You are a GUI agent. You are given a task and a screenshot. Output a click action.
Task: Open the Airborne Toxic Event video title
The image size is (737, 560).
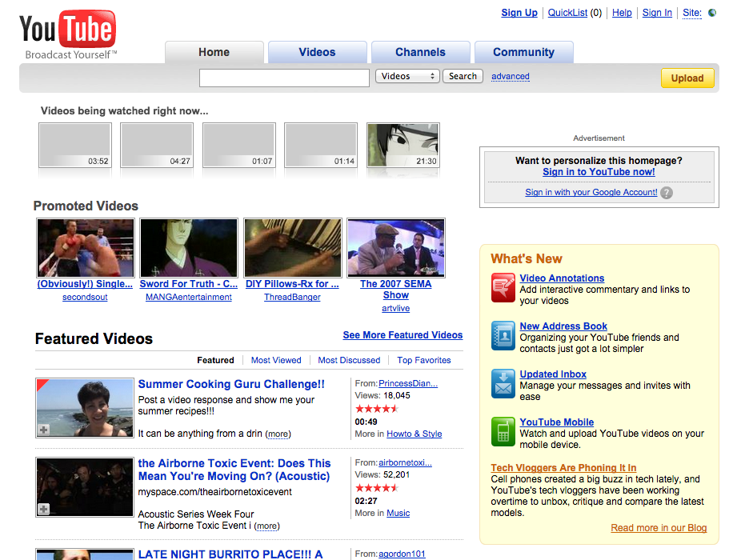(x=234, y=470)
